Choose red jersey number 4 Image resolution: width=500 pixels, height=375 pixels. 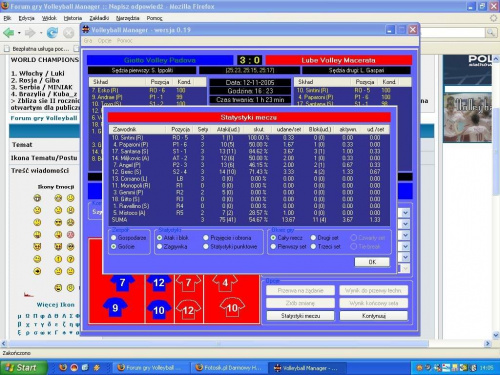225,282
